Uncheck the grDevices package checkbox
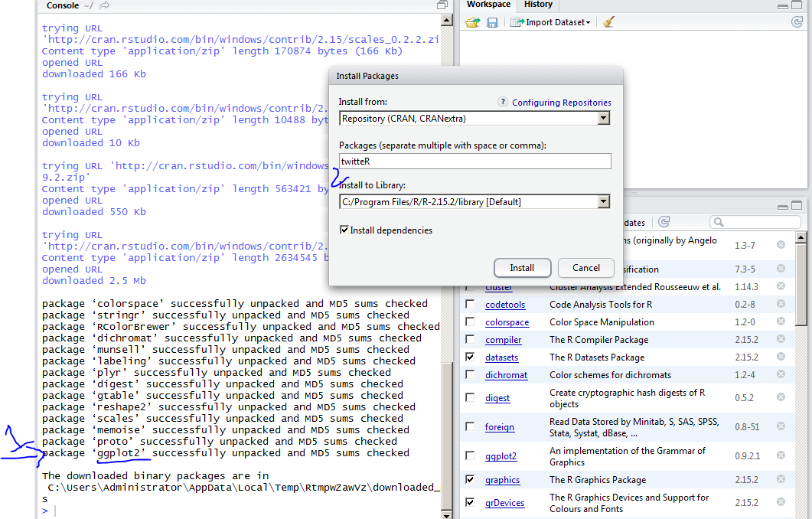This screenshot has height=519, width=812. pos(470,502)
